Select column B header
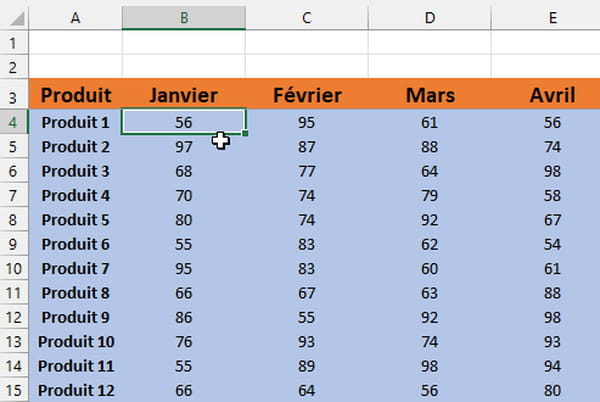Viewport: 600px width, 402px height. pos(184,18)
